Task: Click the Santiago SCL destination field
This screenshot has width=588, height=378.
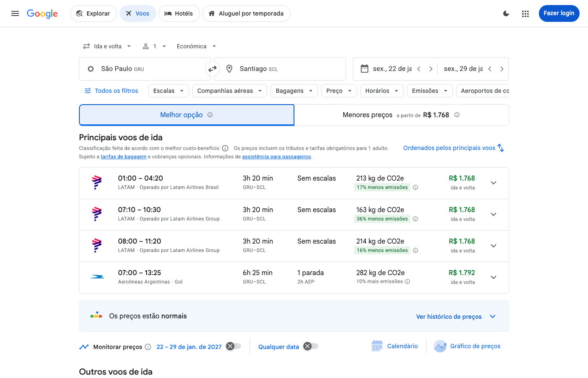Action: click(280, 69)
